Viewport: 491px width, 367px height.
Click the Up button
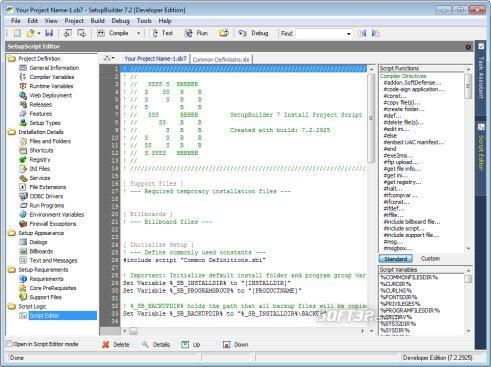point(191,345)
